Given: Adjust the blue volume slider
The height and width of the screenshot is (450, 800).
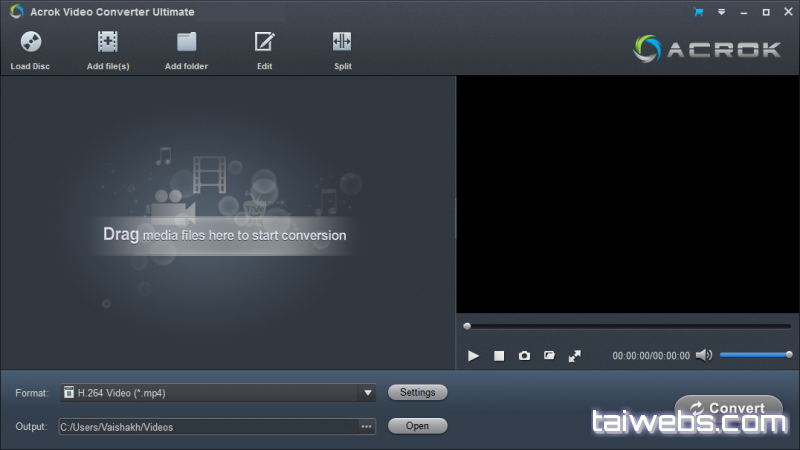Looking at the screenshot, I should point(754,355).
